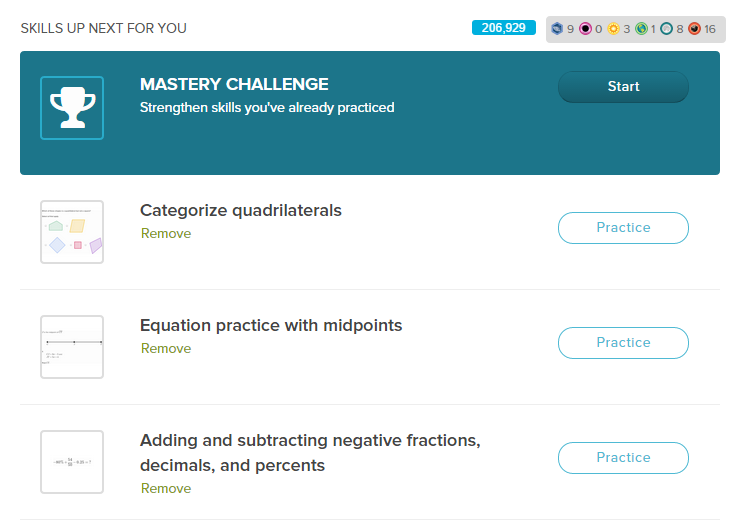Open the Categorize quadrilaterals title link
Image resolution: width=740 pixels, height=525 pixels.
coord(241,211)
